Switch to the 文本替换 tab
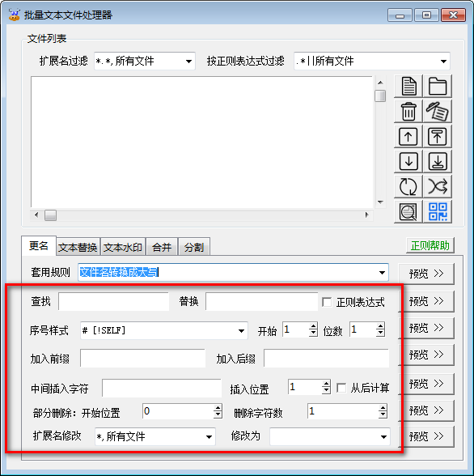This screenshot has height=476, width=474. point(78,247)
